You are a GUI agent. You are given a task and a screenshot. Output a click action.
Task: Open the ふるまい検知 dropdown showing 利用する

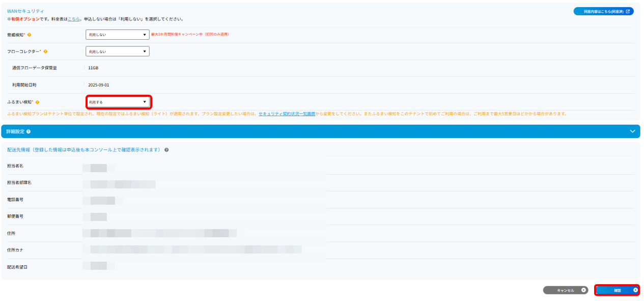118,102
